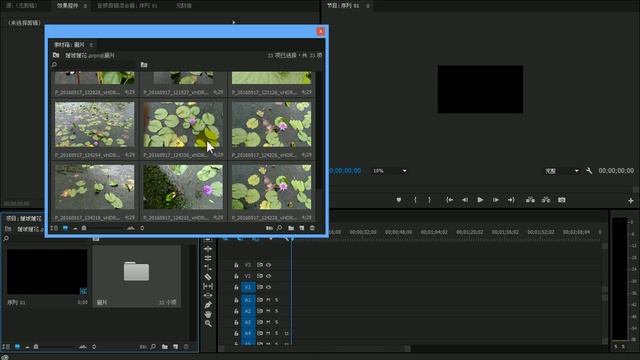
Task: Switch bin window to icon view
Action: [x=65, y=228]
